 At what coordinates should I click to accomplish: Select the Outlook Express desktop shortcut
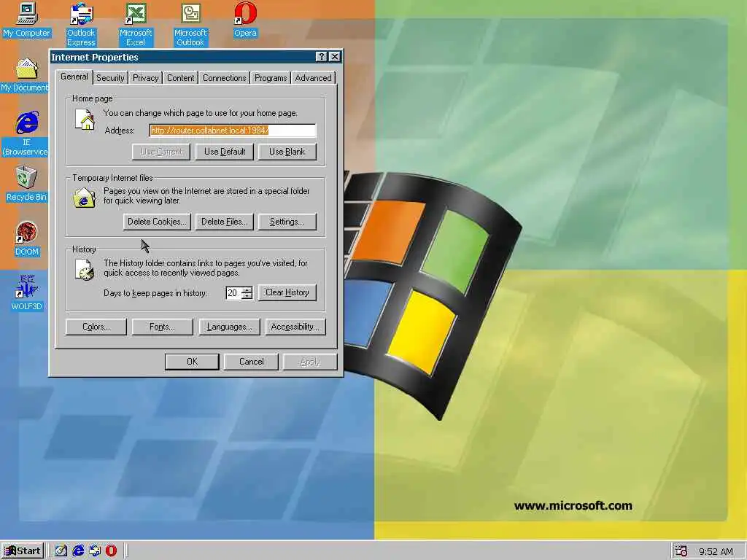[81, 25]
